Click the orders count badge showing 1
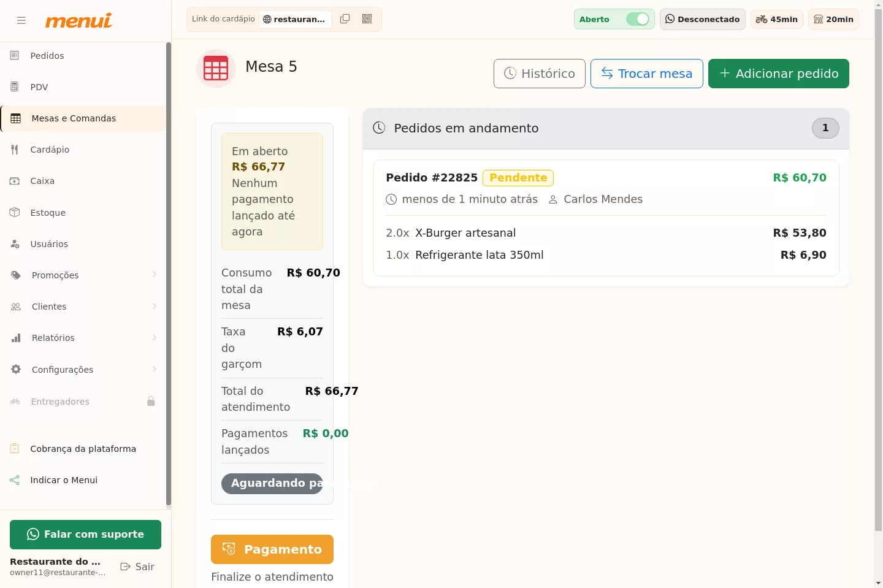 coord(825,128)
